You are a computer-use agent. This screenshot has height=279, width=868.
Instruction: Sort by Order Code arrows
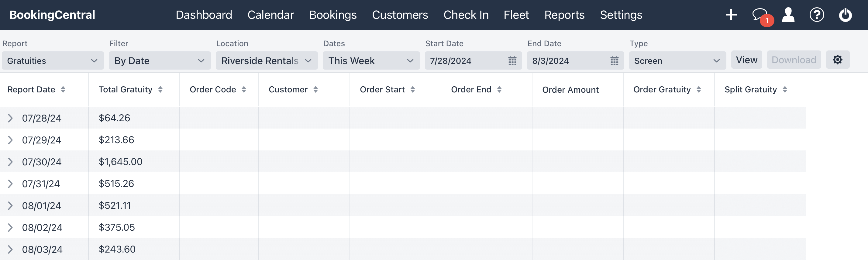pyautogui.click(x=244, y=89)
